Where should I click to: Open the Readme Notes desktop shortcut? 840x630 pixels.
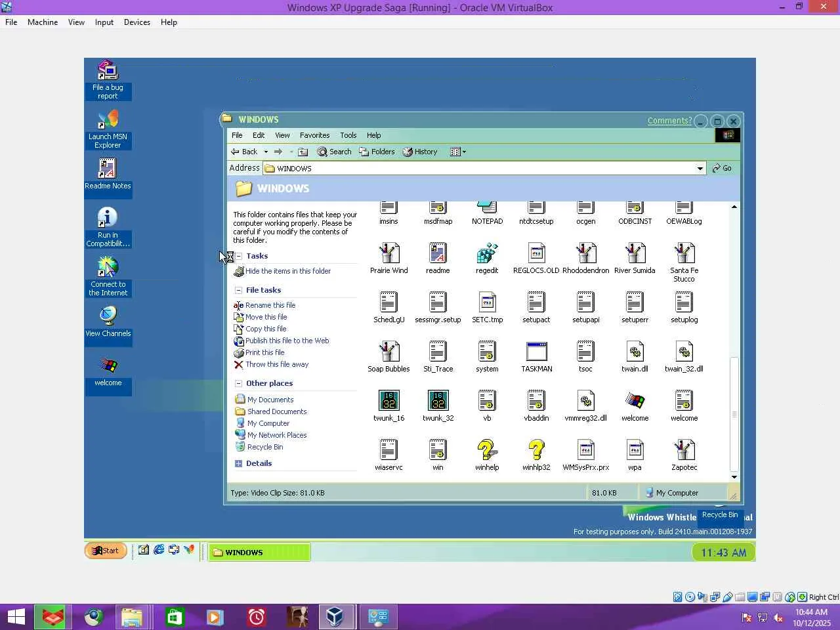[108, 169]
